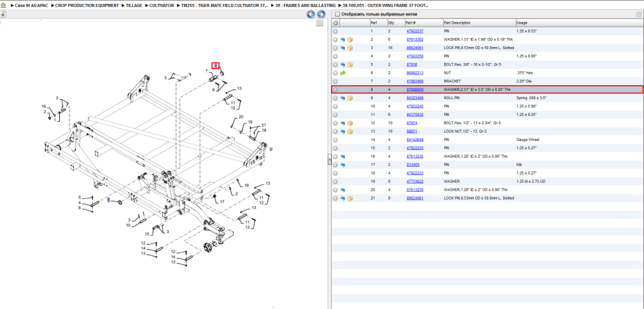Select callout 19 in the diagram
The image size is (644, 309).
(x=250, y=122)
